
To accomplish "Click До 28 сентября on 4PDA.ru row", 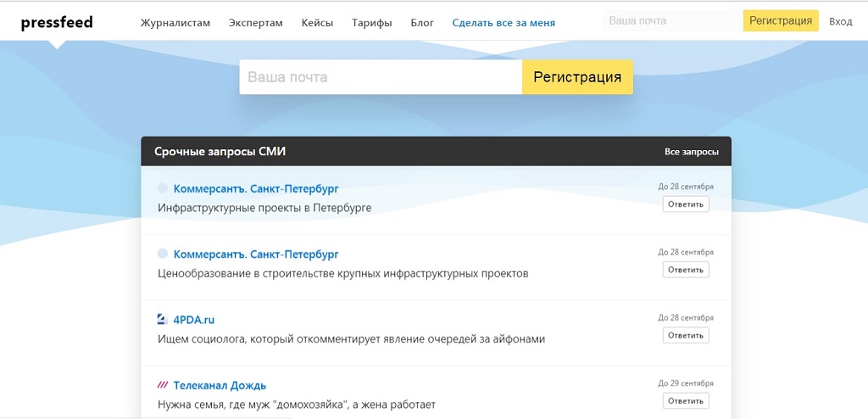I will click(x=685, y=317).
